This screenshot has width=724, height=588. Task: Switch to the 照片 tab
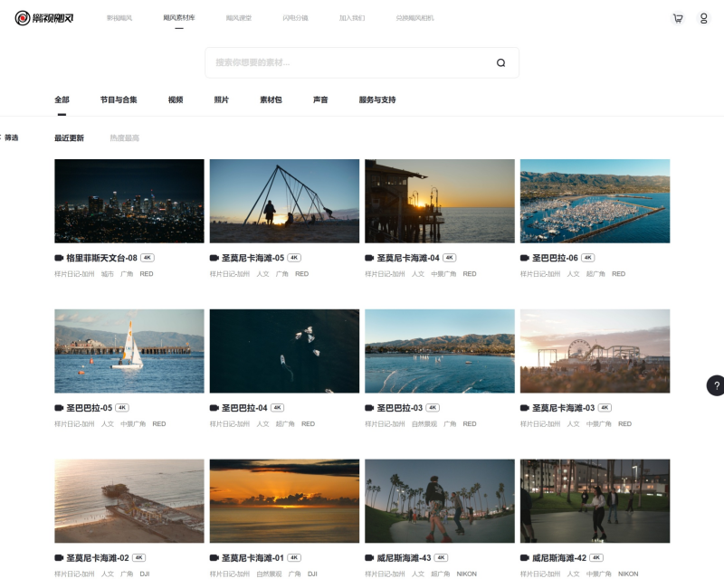221,100
